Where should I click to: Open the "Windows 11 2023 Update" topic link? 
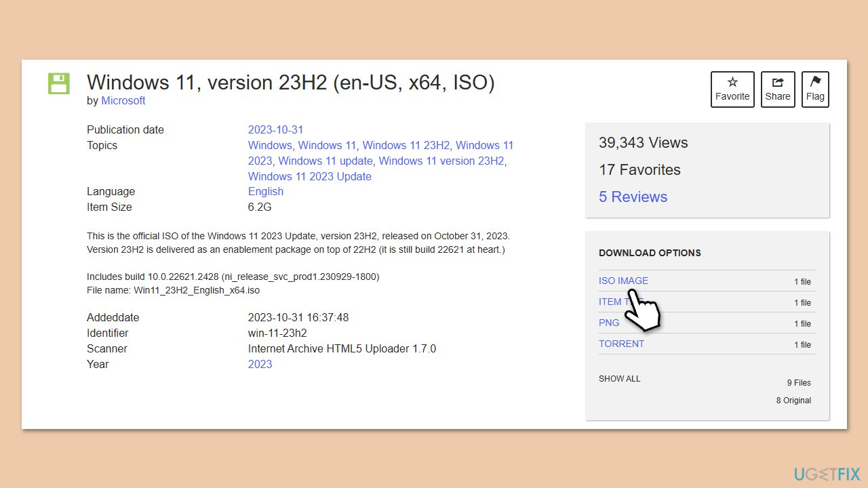(310, 176)
